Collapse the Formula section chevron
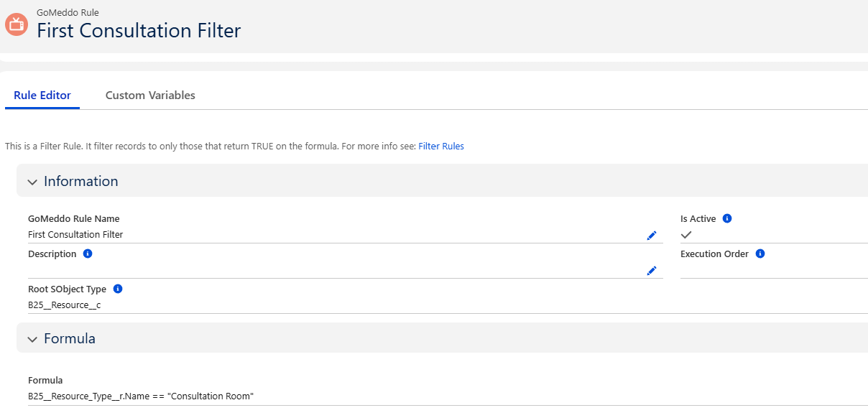 point(32,339)
